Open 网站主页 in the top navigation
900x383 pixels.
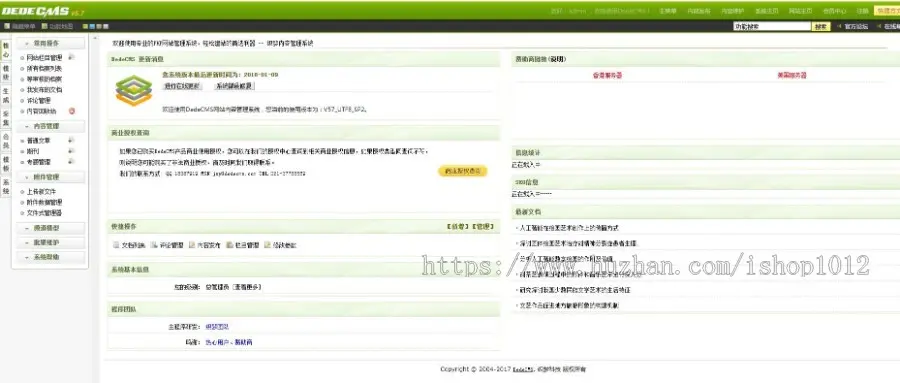800,11
